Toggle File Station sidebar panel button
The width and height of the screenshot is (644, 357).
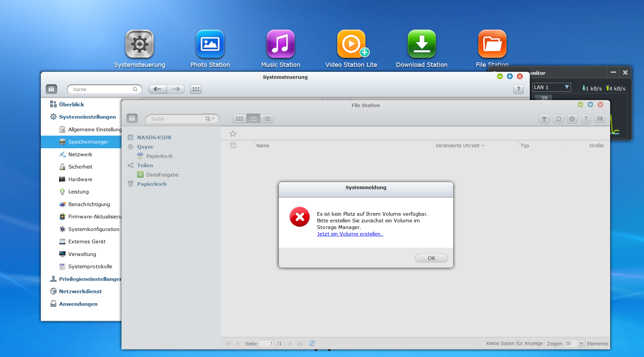(132, 118)
